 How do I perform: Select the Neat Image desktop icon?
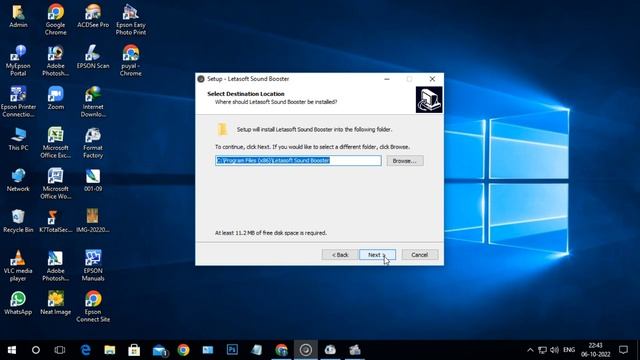[x=56, y=303]
